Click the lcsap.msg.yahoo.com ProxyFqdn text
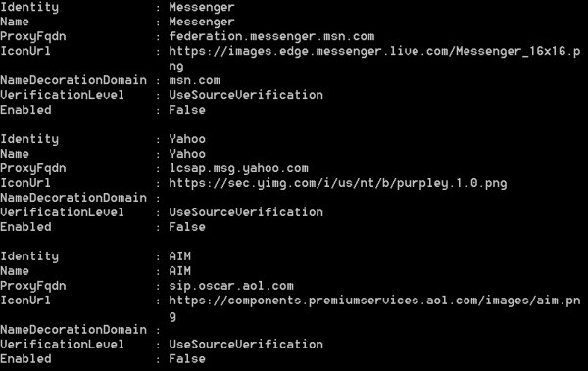The width and height of the screenshot is (588, 371). click(238, 168)
